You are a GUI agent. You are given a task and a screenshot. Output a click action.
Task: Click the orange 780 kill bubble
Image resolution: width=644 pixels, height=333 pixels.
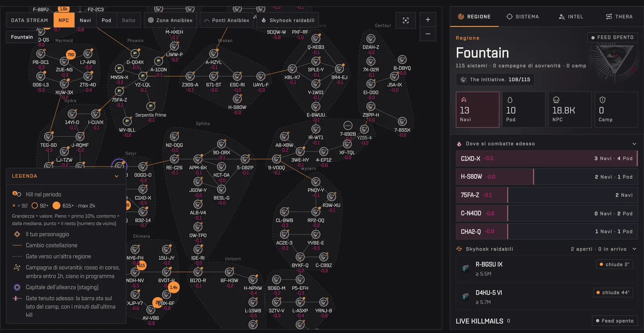point(71,55)
